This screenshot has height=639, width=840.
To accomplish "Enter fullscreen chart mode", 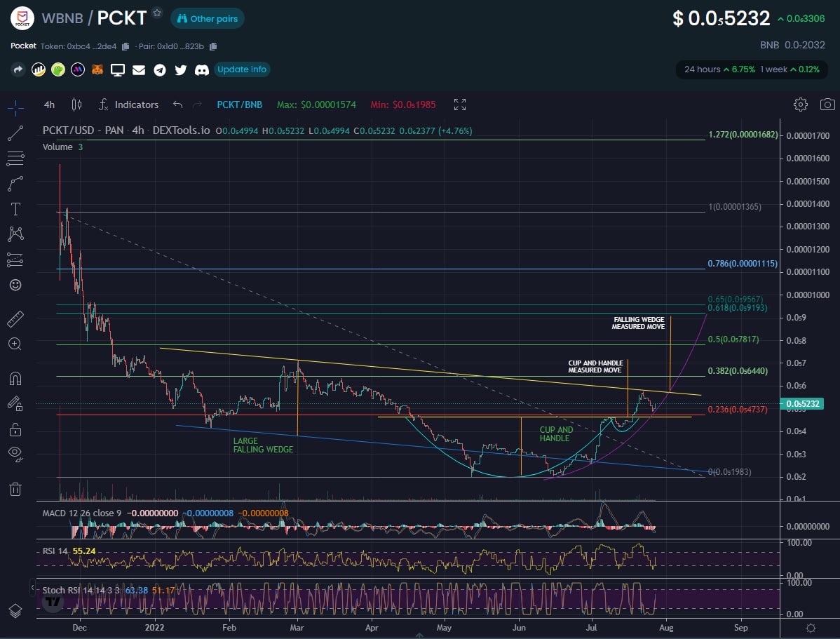I will click(x=460, y=105).
